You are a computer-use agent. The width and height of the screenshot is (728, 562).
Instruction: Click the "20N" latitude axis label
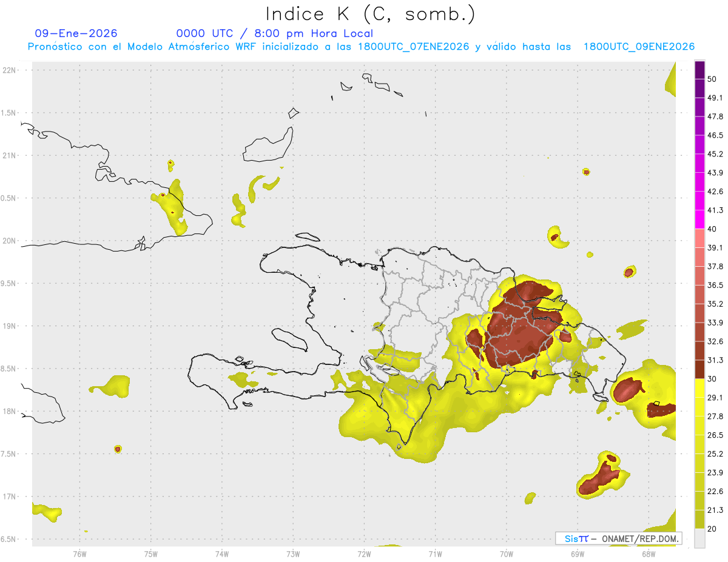[10, 241]
